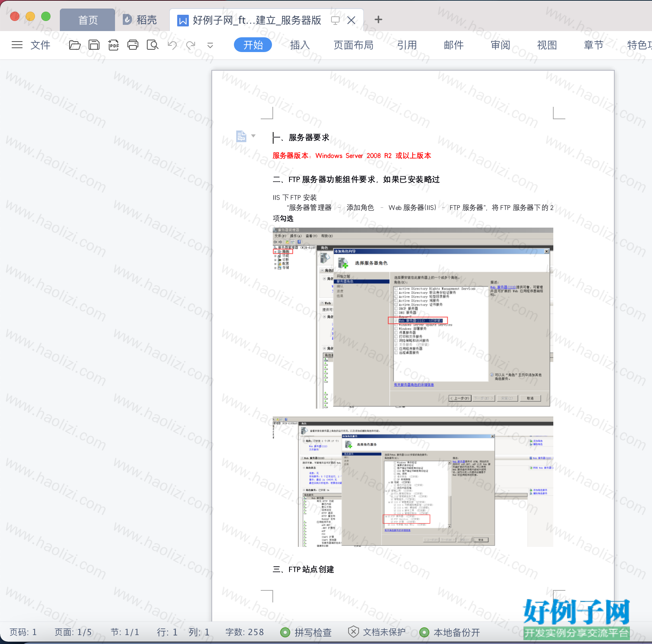Click red text 服务器版本 Windows Server 2008
This screenshot has height=644, width=652.
(x=352, y=156)
